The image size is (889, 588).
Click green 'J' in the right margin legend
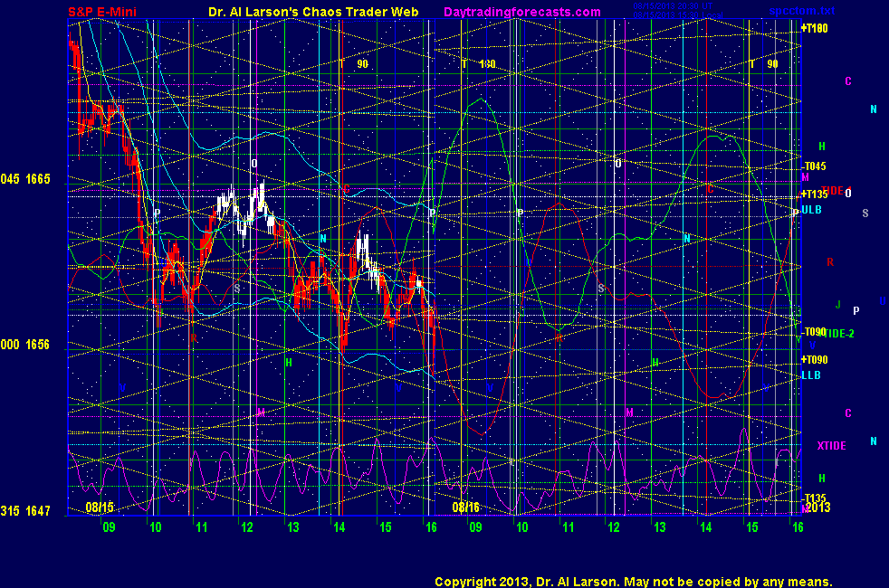click(838, 305)
